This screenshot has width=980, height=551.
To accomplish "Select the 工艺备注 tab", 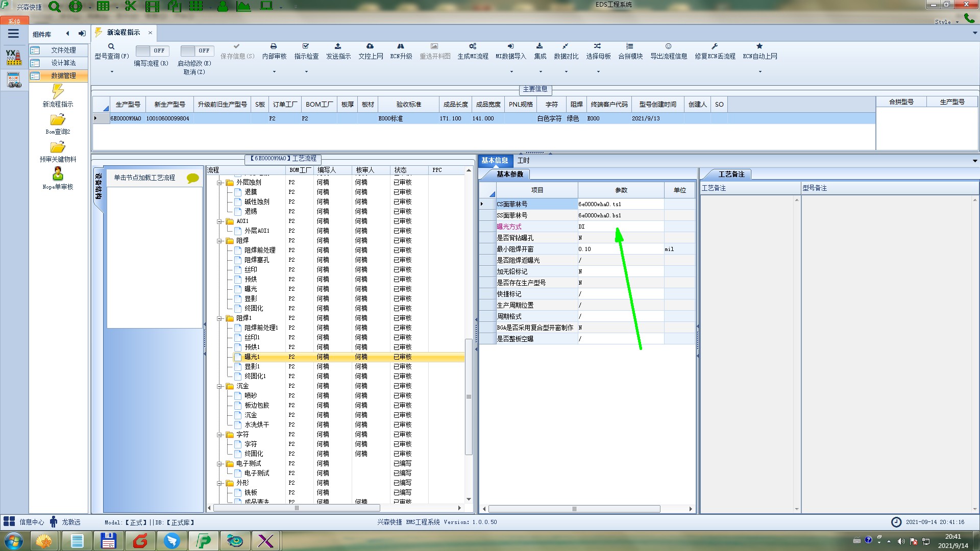I will 731,174.
